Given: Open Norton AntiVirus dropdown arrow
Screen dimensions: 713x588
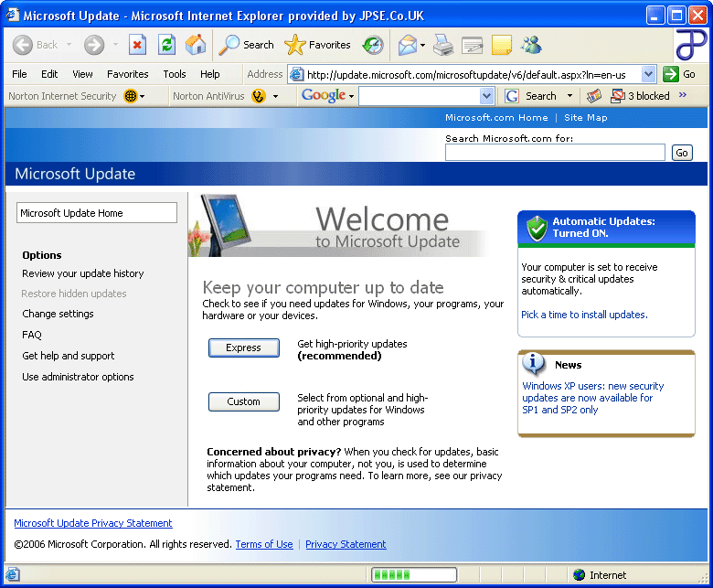Looking at the screenshot, I should tap(275, 96).
